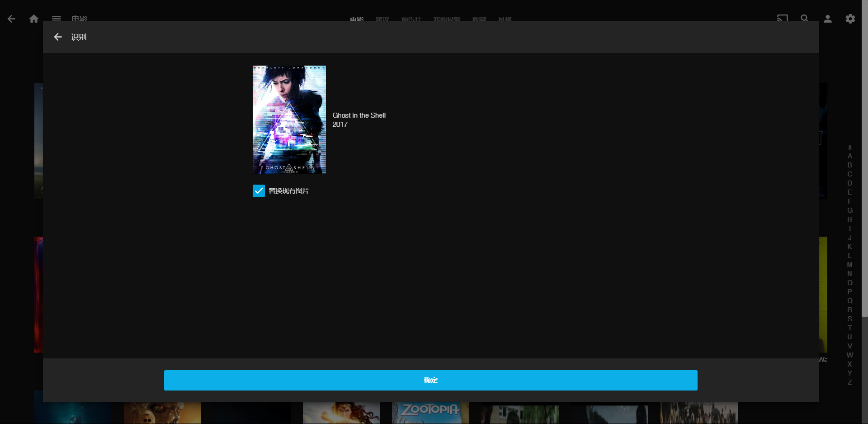Image resolution: width=868 pixels, height=424 pixels.
Task: Jump to letter S in alphabet picker
Action: click(x=850, y=319)
